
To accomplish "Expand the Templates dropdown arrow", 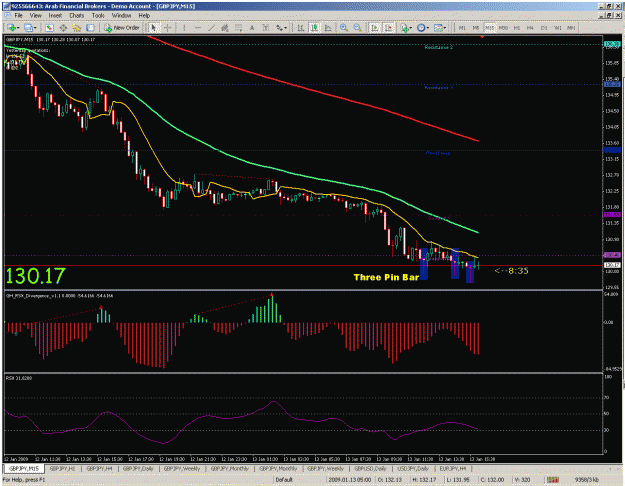I will [444, 28].
